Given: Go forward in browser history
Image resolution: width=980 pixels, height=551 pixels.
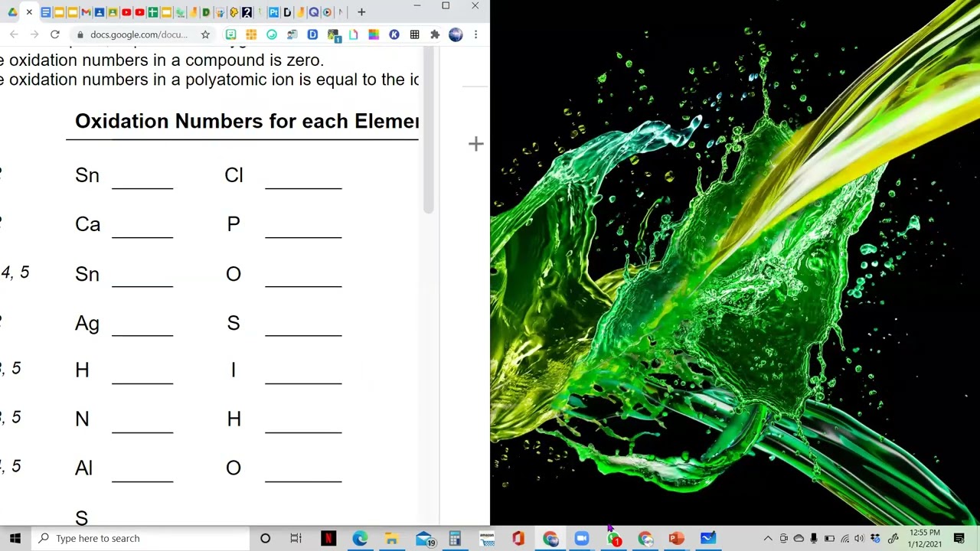Looking at the screenshot, I should [34, 34].
